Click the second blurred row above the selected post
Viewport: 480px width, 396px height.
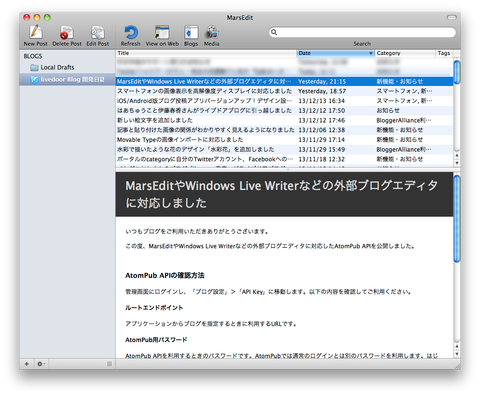pos(285,72)
